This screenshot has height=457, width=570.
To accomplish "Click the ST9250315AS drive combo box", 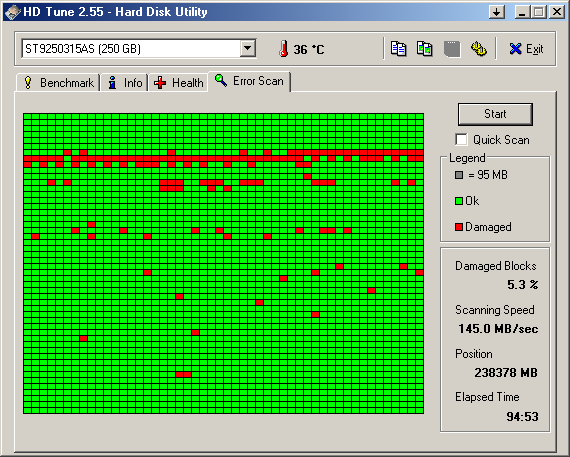I will tap(139, 48).
